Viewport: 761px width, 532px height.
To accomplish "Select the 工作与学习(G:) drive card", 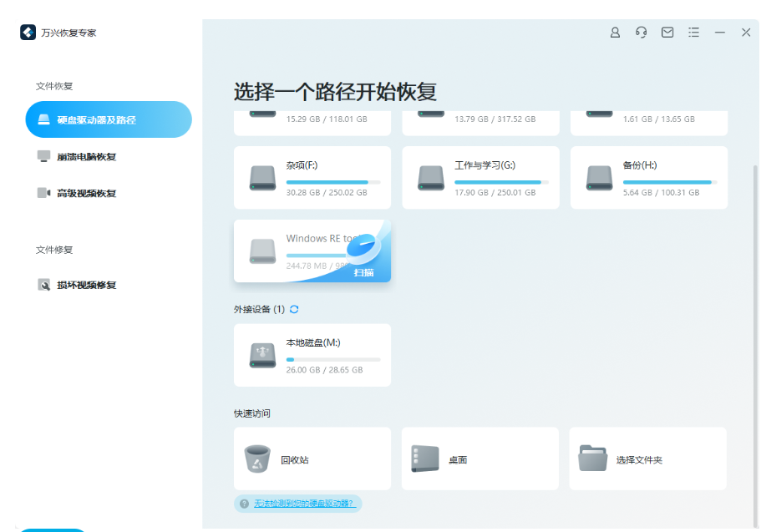I will 479,177.
